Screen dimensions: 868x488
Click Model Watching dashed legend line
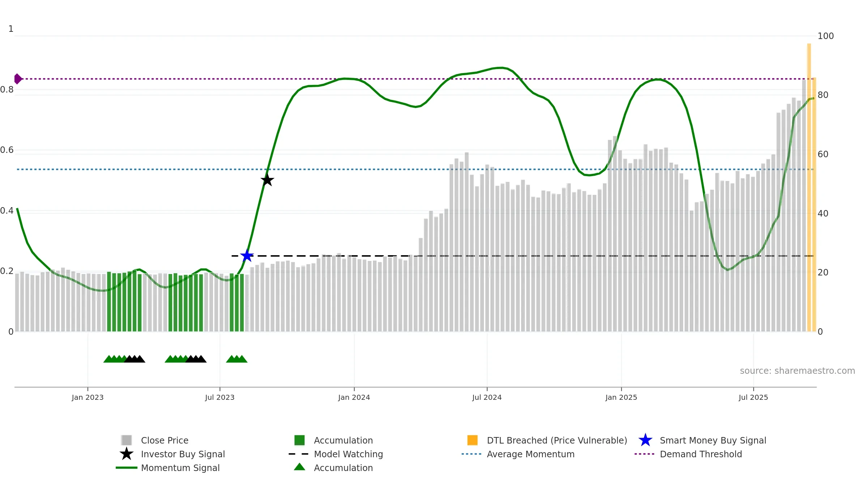click(x=299, y=454)
